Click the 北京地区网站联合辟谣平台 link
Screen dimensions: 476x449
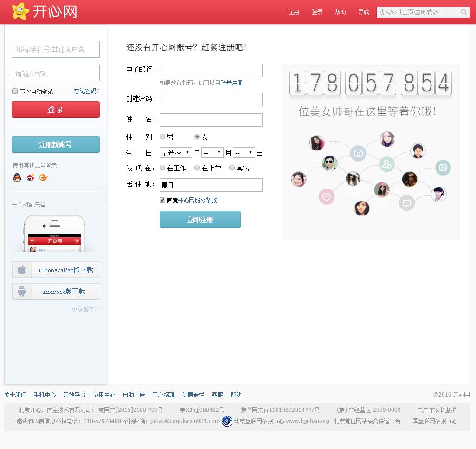[x=367, y=421]
